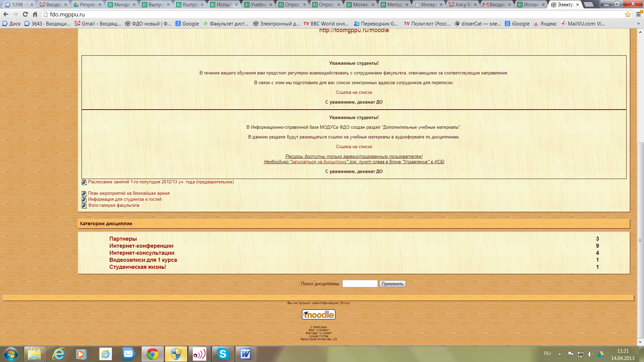Viewport: 644px width, 362px height.
Task: Open the Google bookmark
Action: (x=187, y=24)
